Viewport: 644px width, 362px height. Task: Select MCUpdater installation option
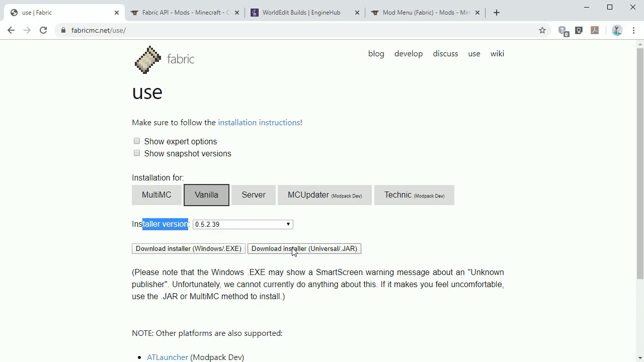pyautogui.click(x=325, y=195)
